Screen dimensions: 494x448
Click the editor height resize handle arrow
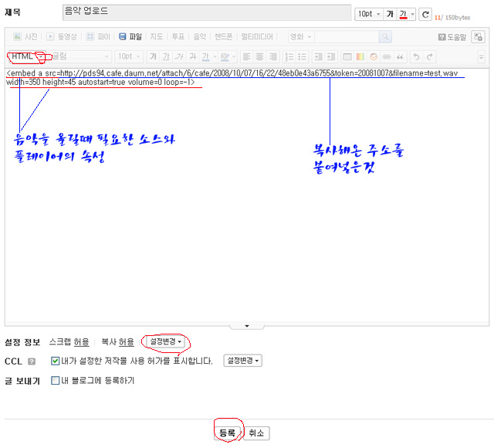tap(247, 326)
